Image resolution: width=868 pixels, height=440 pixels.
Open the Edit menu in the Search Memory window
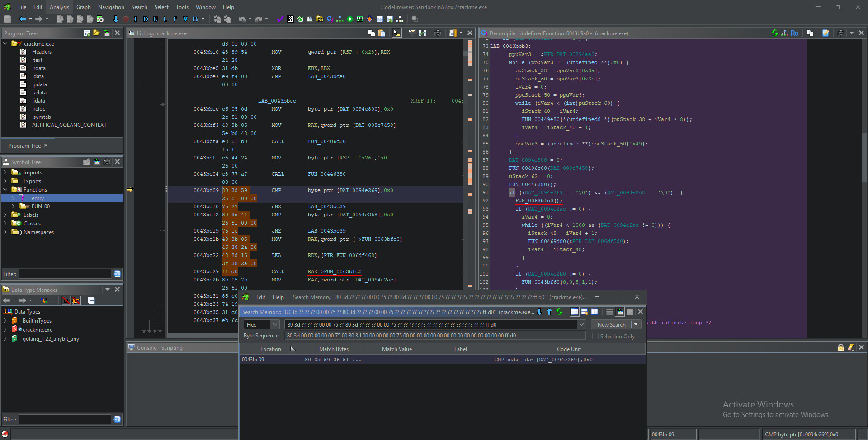click(261, 297)
